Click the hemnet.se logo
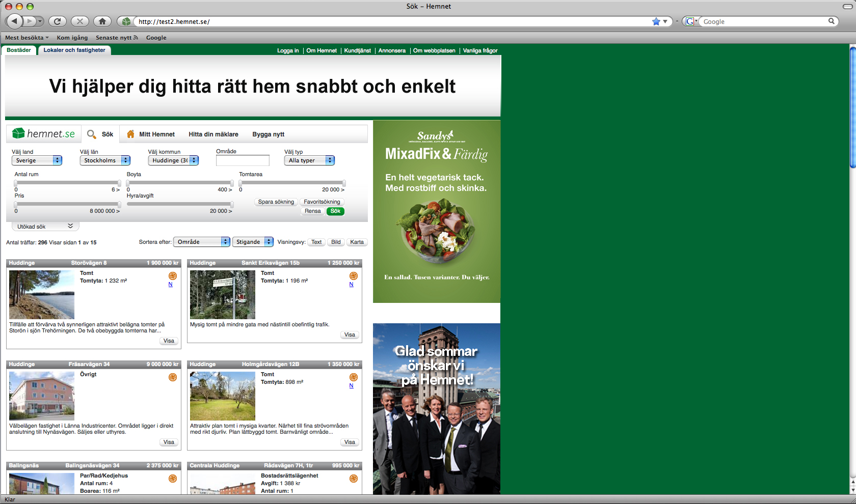The image size is (856, 504). coord(43,134)
